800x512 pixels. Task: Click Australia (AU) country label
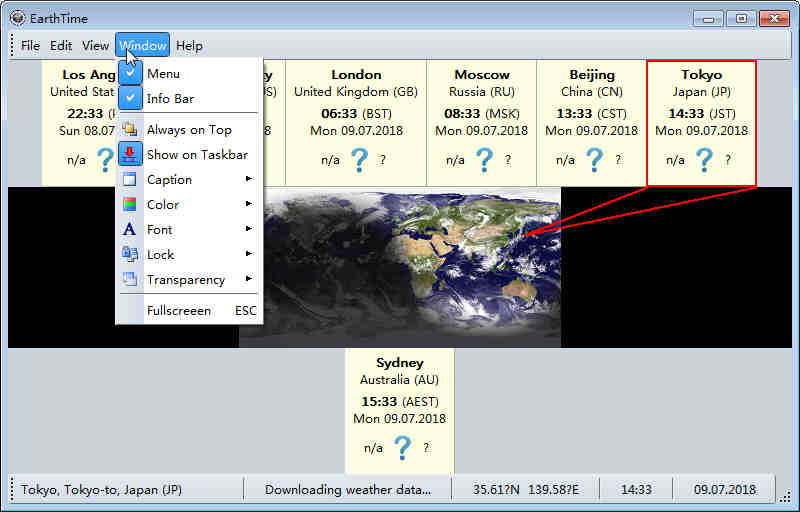pos(399,380)
